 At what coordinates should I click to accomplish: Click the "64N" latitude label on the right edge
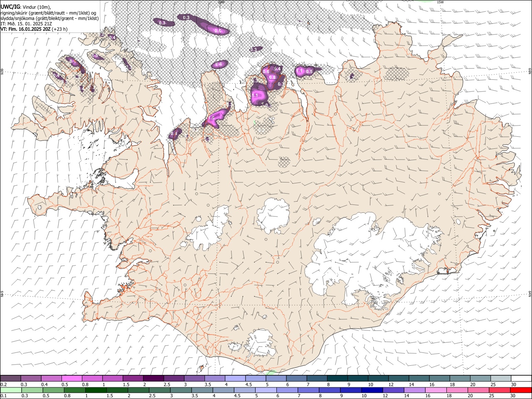pos(530,293)
